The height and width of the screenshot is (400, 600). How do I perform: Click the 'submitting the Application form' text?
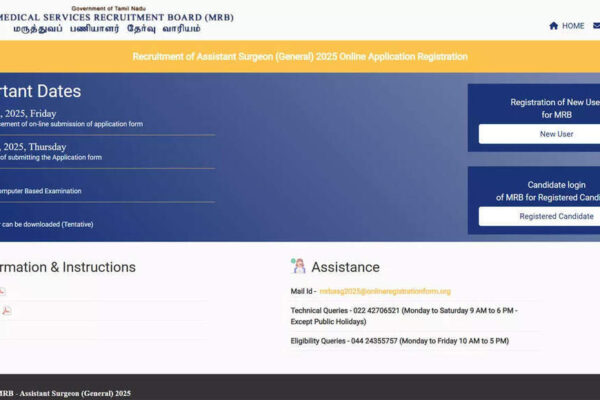point(55,157)
